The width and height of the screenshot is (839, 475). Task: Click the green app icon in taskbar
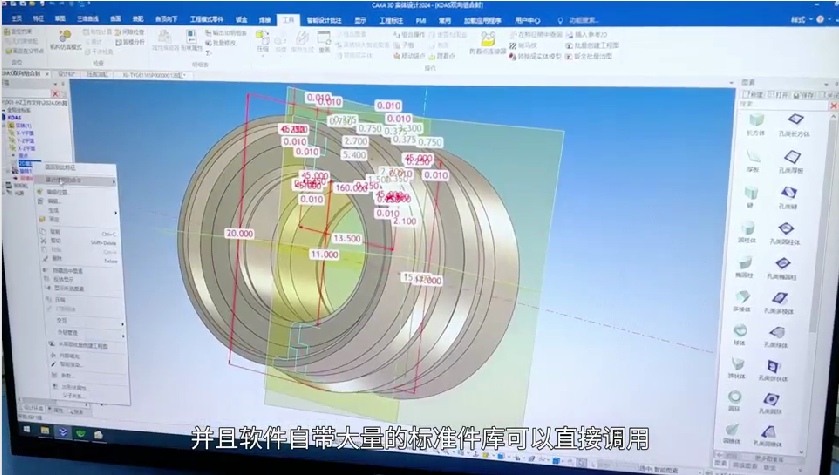pos(80,431)
